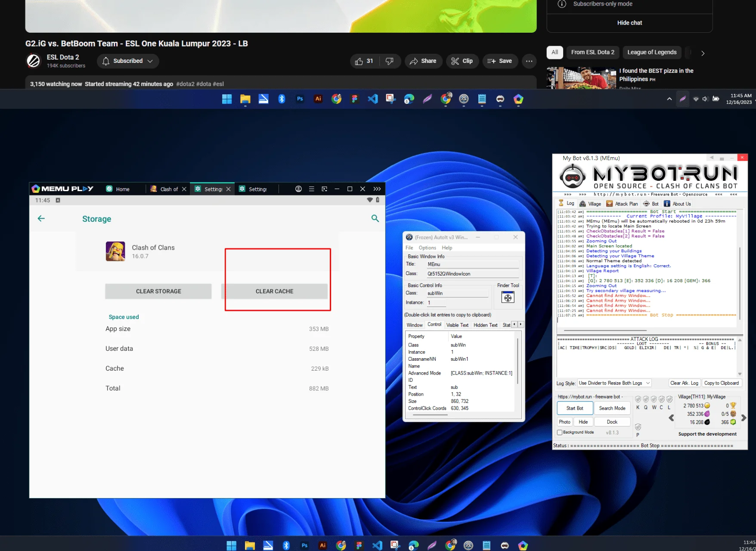Open the YouTube more actions menu

tap(529, 61)
